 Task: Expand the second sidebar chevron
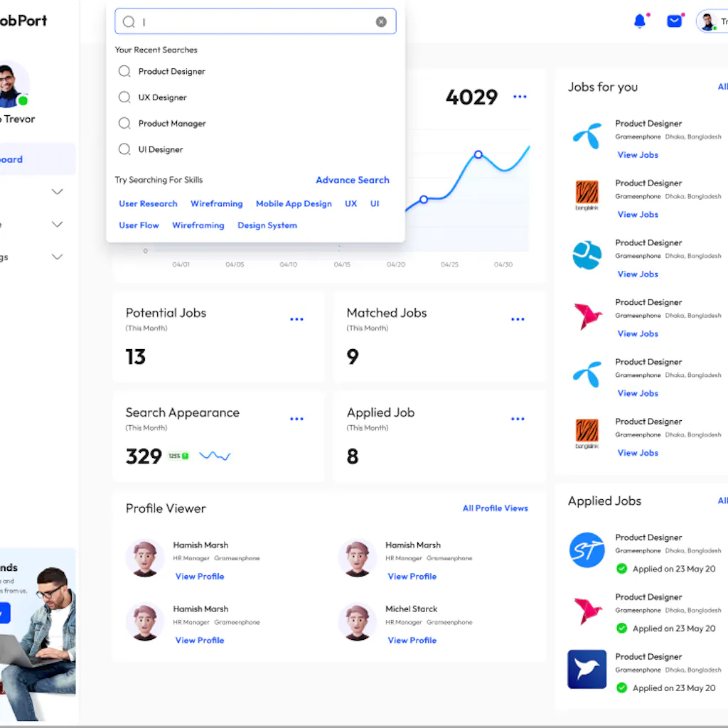58,225
